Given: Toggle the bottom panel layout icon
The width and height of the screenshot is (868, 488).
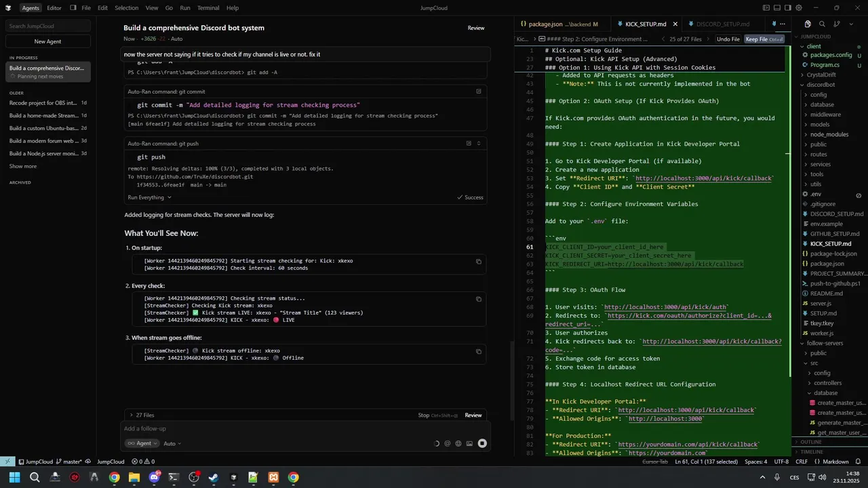Looking at the screenshot, I should click(778, 7).
